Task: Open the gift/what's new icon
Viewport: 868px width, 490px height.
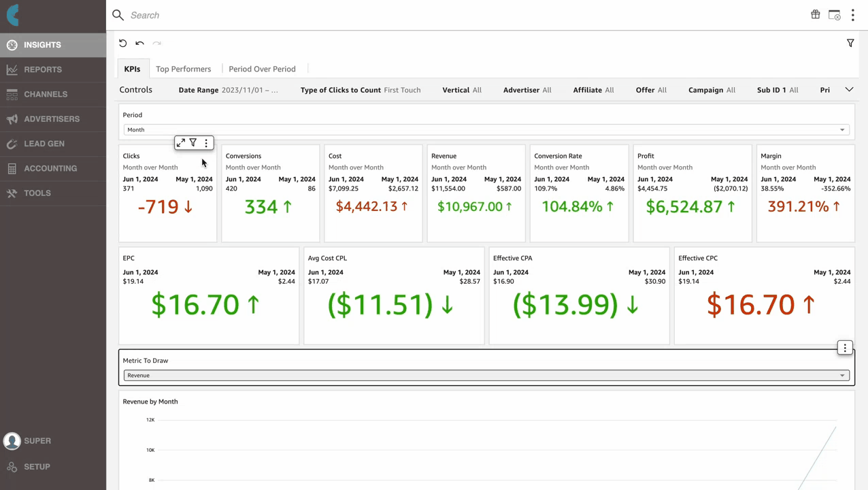Action: 815,14
